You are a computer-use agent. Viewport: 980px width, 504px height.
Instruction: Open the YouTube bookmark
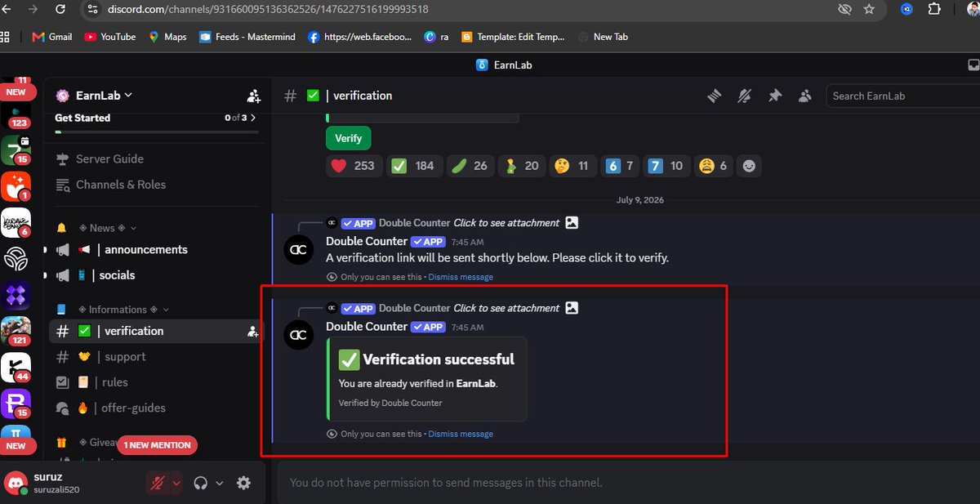coord(109,37)
